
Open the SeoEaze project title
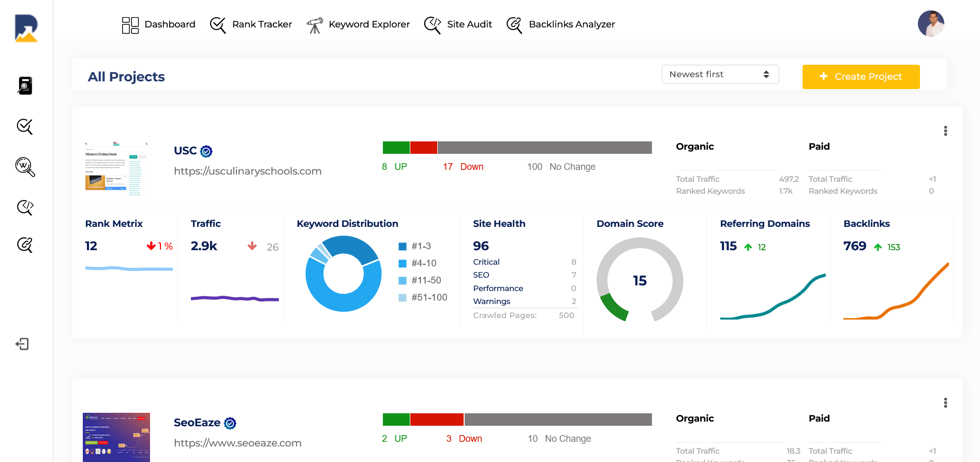click(x=197, y=423)
